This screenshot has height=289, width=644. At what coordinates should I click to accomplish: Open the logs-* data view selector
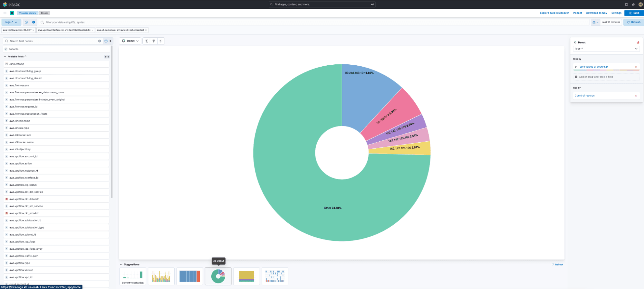(x=11, y=22)
